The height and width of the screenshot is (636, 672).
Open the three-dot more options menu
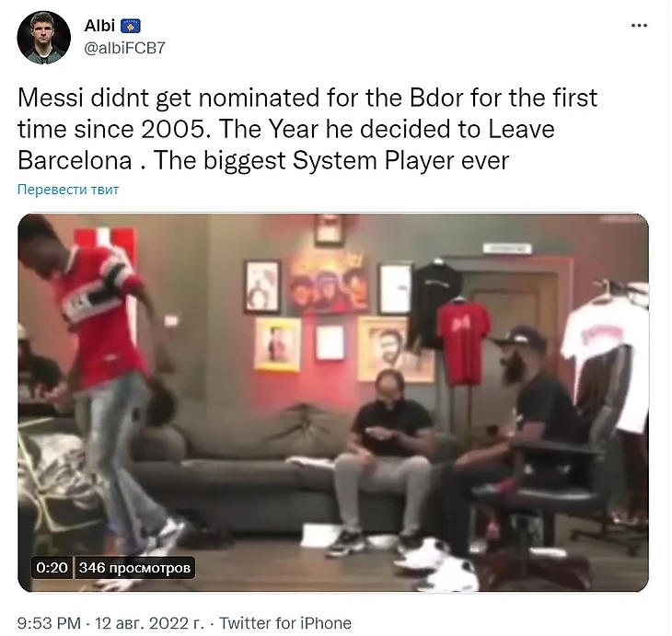tap(639, 26)
